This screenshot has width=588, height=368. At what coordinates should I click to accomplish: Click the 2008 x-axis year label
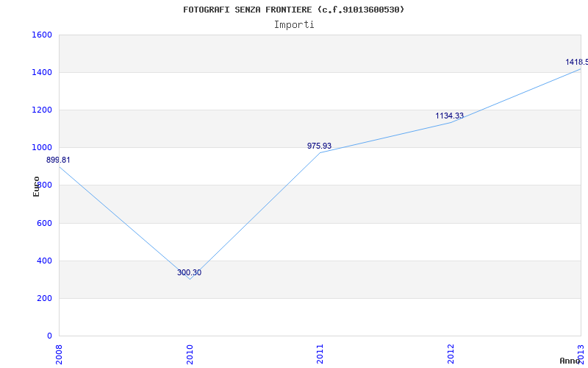pos(59,354)
